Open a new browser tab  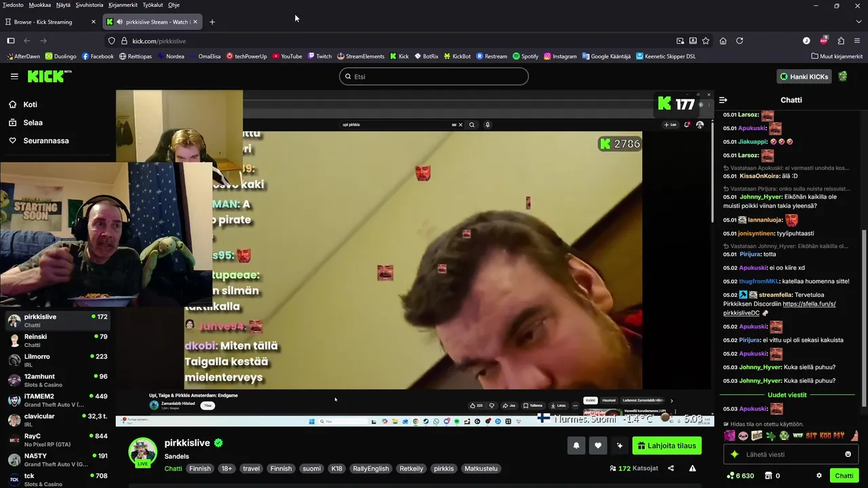tap(212, 22)
